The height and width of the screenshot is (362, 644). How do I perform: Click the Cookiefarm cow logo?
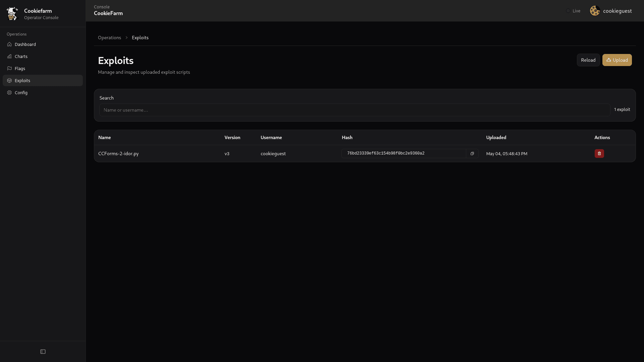pyautogui.click(x=12, y=13)
